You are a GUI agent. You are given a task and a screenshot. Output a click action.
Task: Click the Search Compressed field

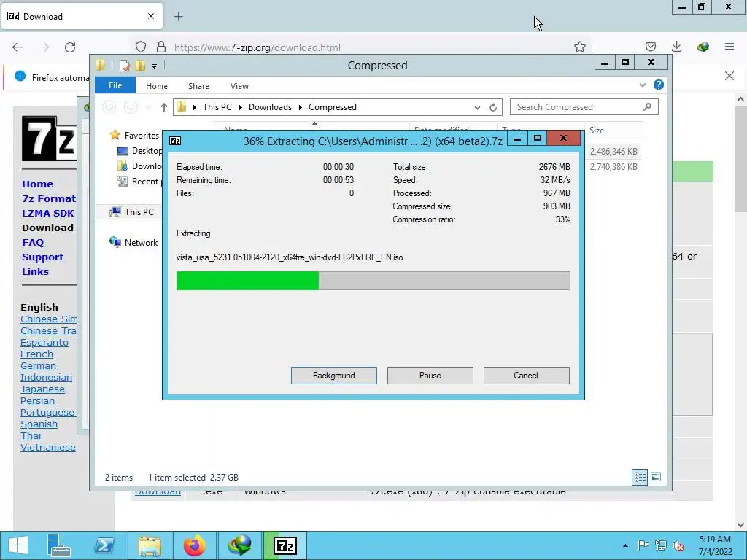coord(584,107)
